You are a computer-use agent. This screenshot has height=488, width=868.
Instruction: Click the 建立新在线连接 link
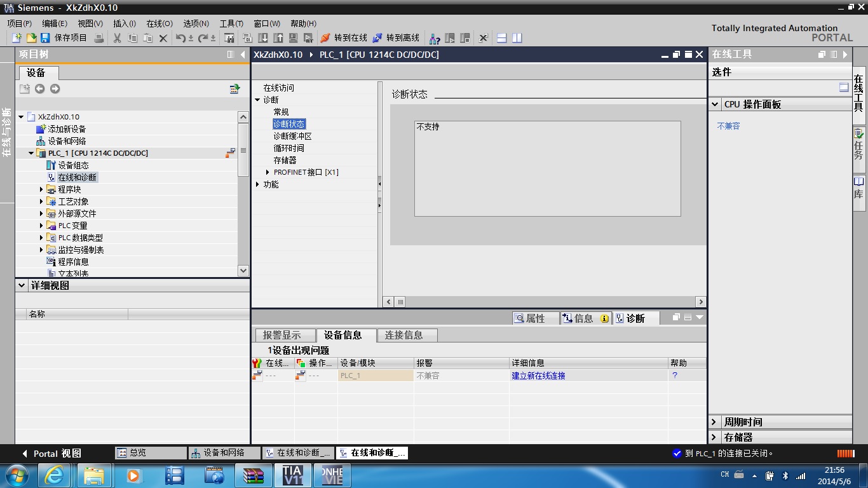[538, 376]
